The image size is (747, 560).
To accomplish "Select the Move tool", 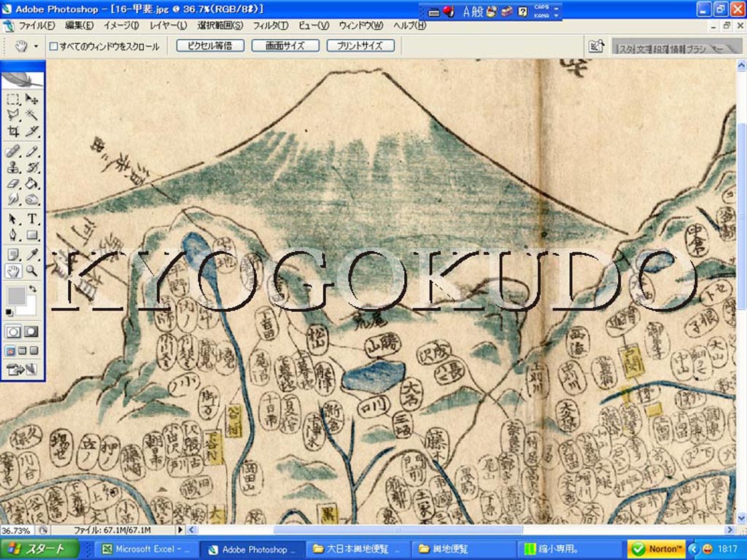I will 31,99.
